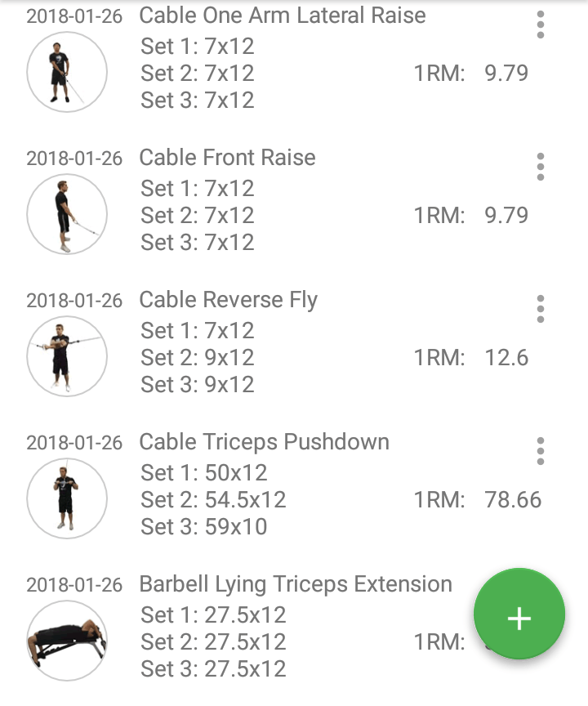Open three-dot menu for Cable Front Raise

coord(541,167)
